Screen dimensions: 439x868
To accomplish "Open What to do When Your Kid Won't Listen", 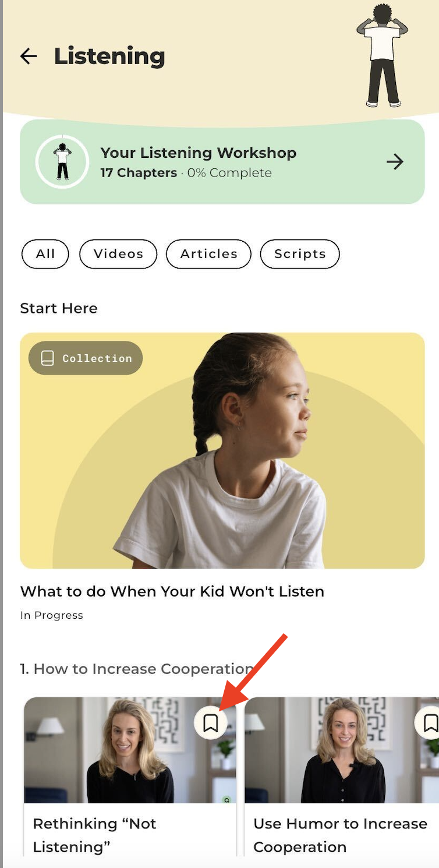I will coord(172,591).
